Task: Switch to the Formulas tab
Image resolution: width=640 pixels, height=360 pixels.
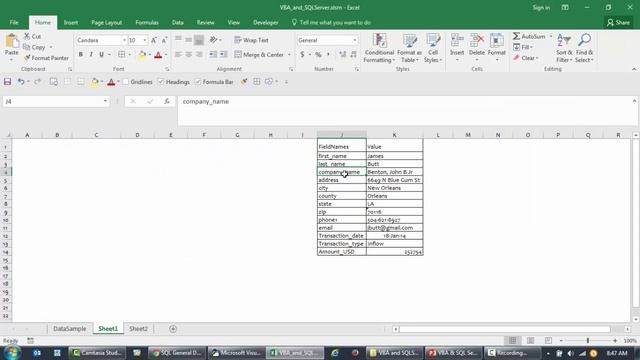Action: click(x=147, y=22)
